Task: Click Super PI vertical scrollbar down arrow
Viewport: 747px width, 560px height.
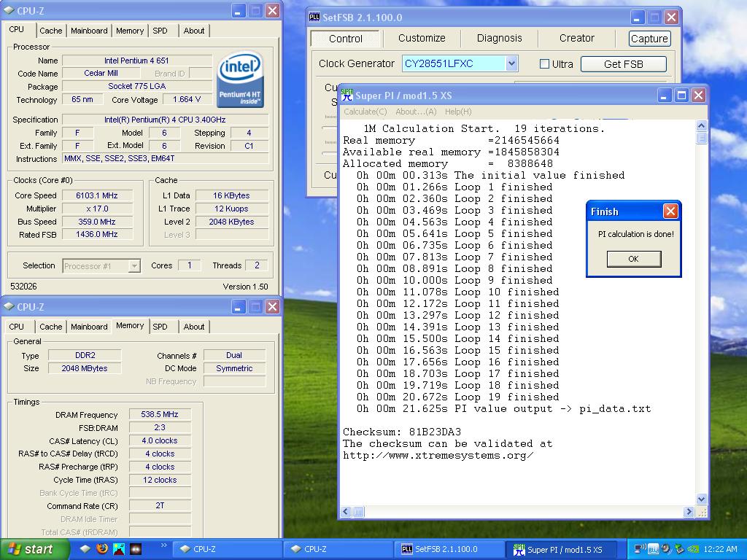Action: click(x=701, y=499)
